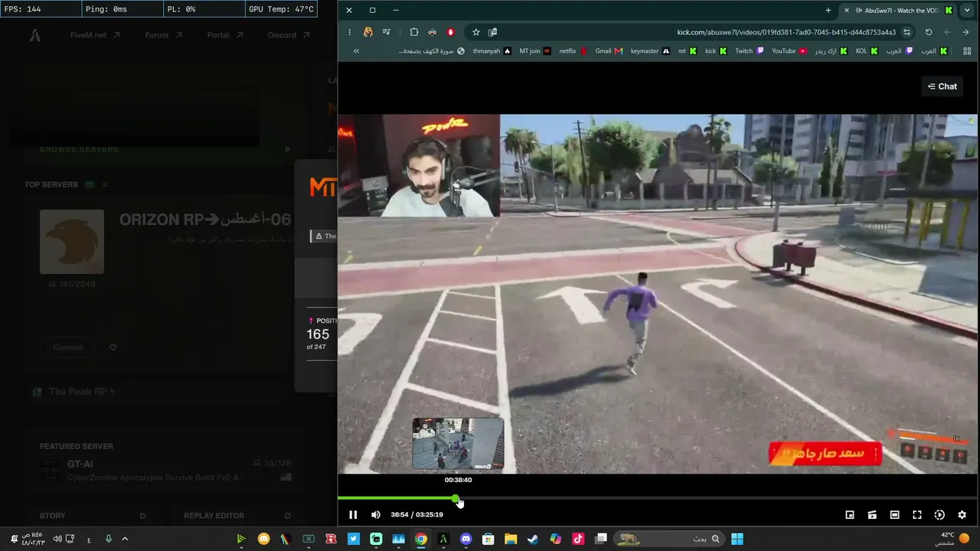Open the KOL bookmark
Viewport: 980px width, 551px height.
click(867, 51)
